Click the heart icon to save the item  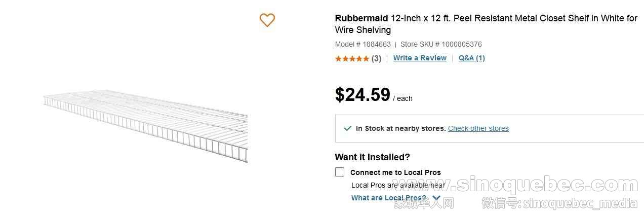coord(267,20)
